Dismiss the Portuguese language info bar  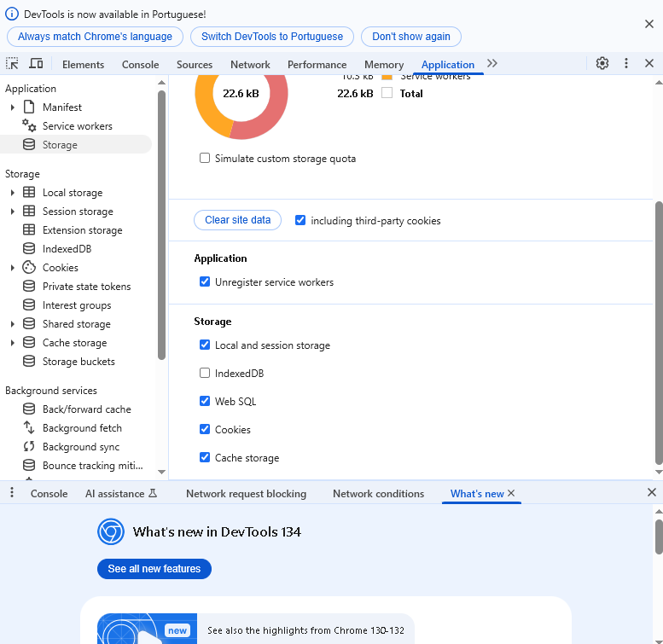(x=649, y=24)
